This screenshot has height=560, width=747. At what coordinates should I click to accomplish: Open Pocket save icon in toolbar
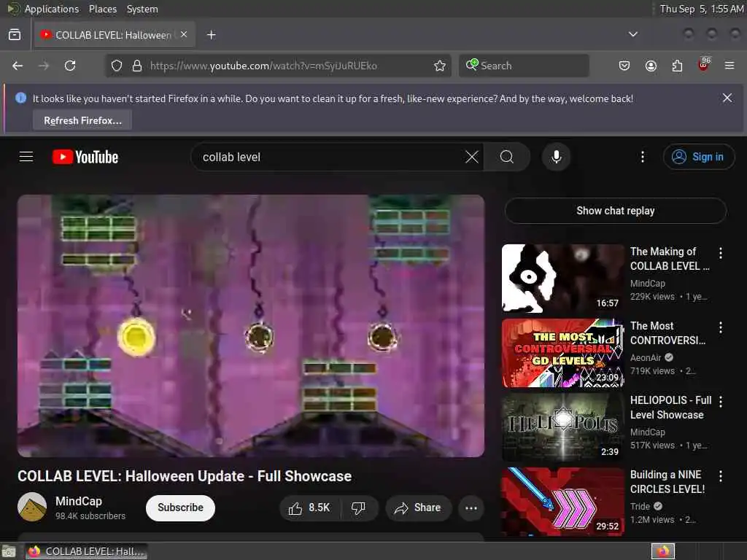624,66
